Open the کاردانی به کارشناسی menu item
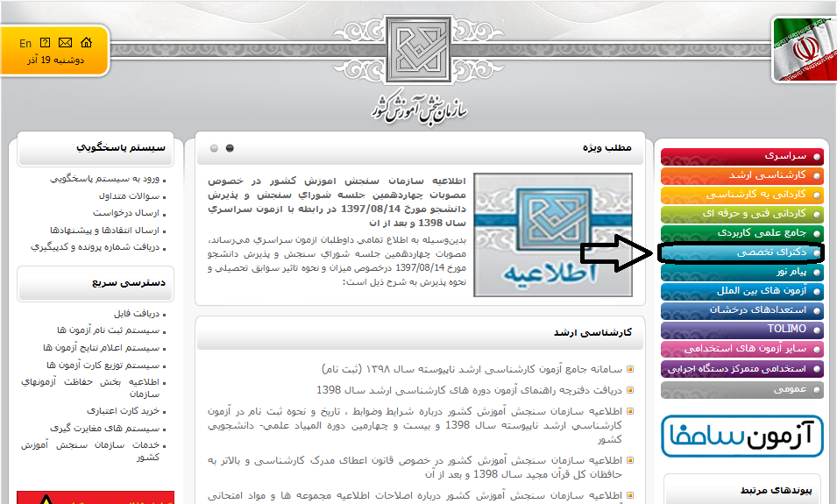837x504 pixels. coord(742,195)
